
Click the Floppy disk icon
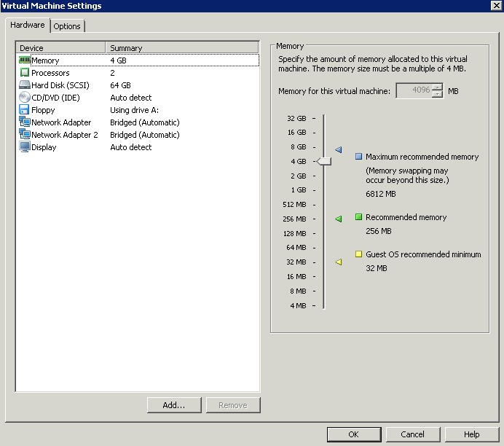coord(24,109)
